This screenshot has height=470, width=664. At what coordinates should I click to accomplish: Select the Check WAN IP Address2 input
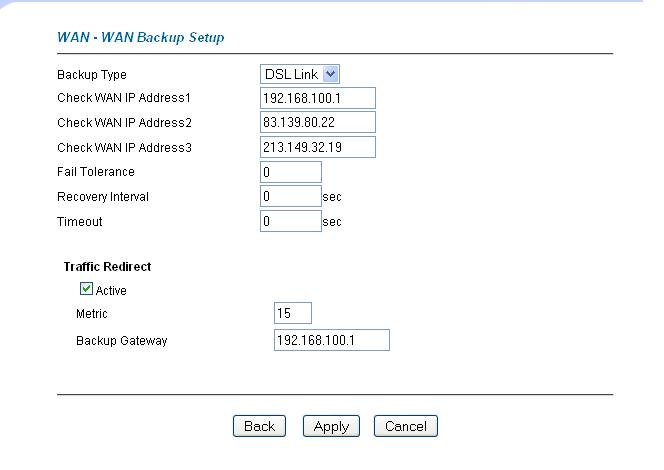point(316,123)
